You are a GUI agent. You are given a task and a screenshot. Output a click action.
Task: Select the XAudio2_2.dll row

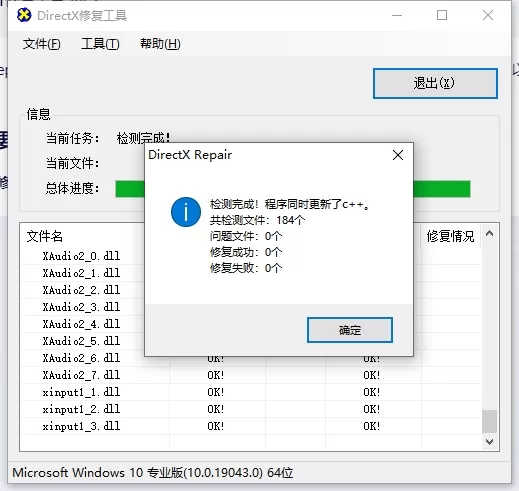pyautogui.click(x=250, y=290)
